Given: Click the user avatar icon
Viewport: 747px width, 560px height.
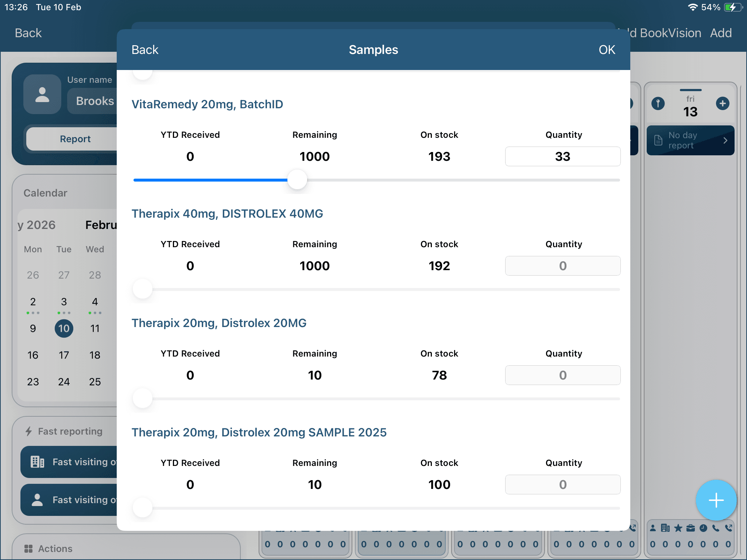Looking at the screenshot, I should coord(42,94).
